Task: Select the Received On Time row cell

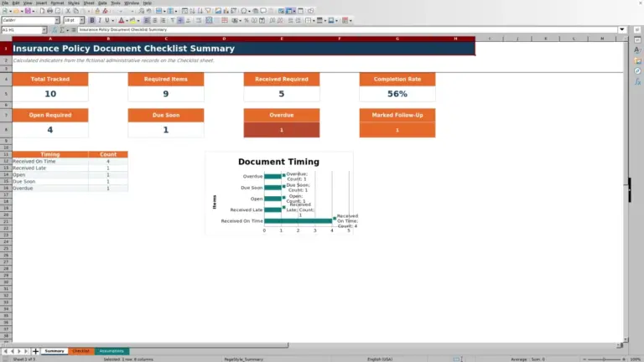Action: pyautogui.click(x=50, y=161)
